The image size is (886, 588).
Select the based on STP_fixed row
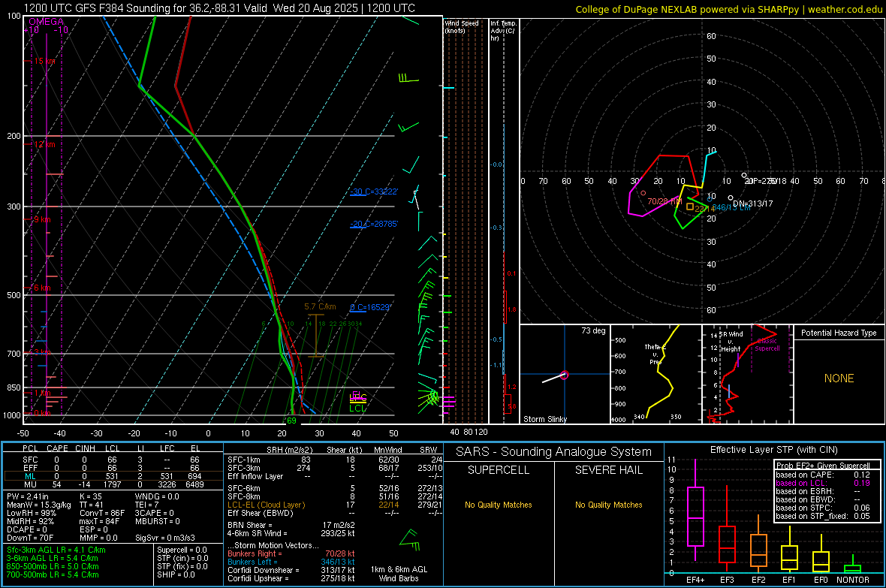pos(823,516)
